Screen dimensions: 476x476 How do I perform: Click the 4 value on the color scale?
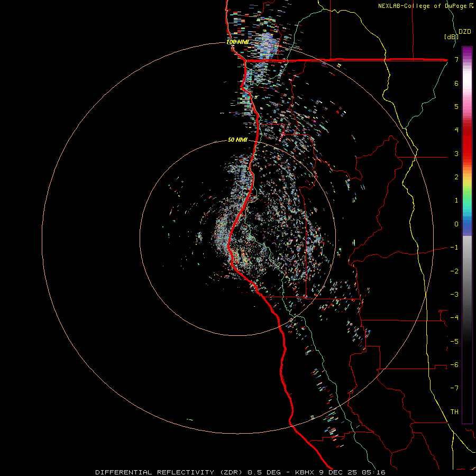(456, 130)
